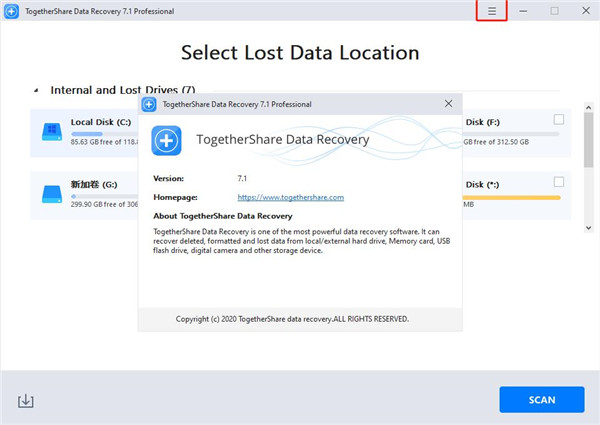
Task: Select the Local Disk (C:) label
Action: 101,122
